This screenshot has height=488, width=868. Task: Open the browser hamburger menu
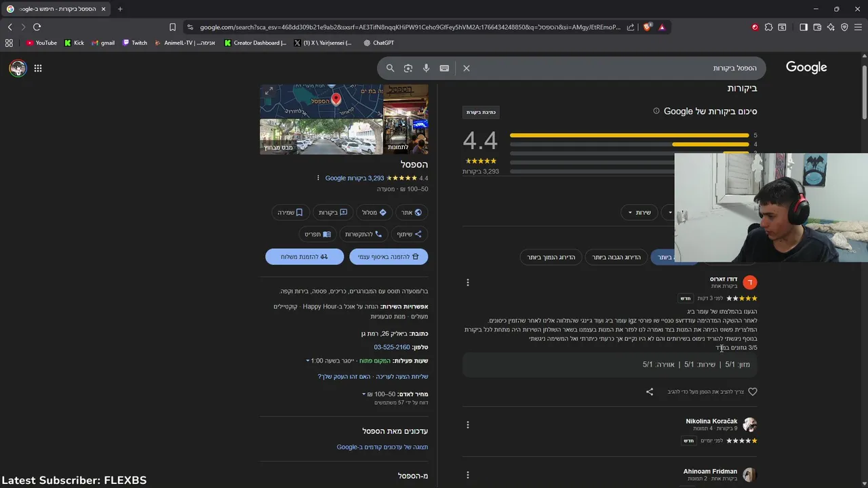(858, 27)
